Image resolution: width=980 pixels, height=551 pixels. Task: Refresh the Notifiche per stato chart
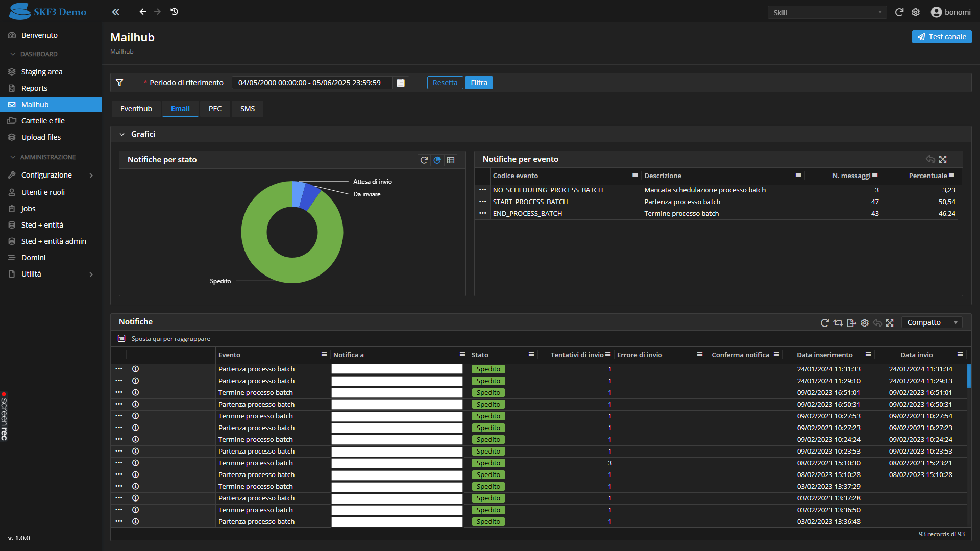(424, 160)
